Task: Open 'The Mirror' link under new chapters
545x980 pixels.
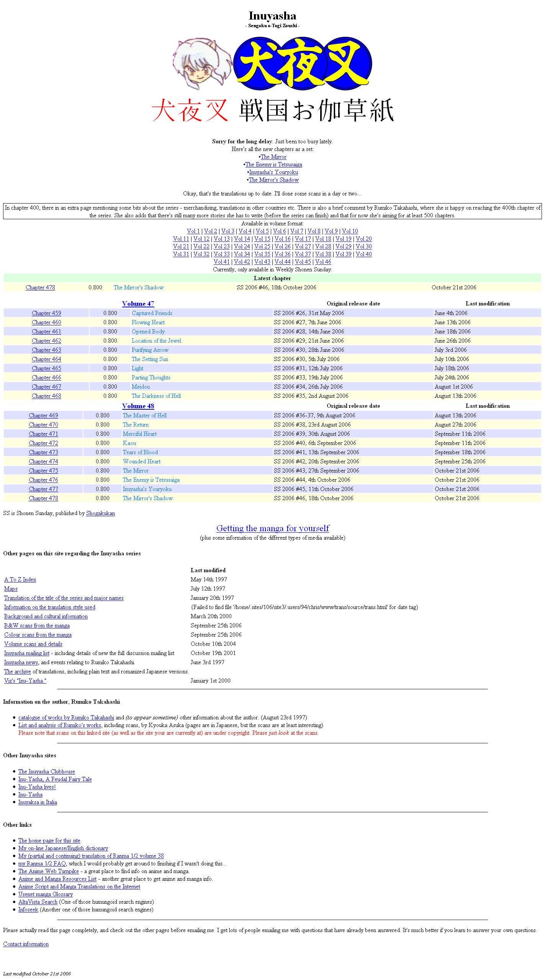Action: (x=273, y=157)
